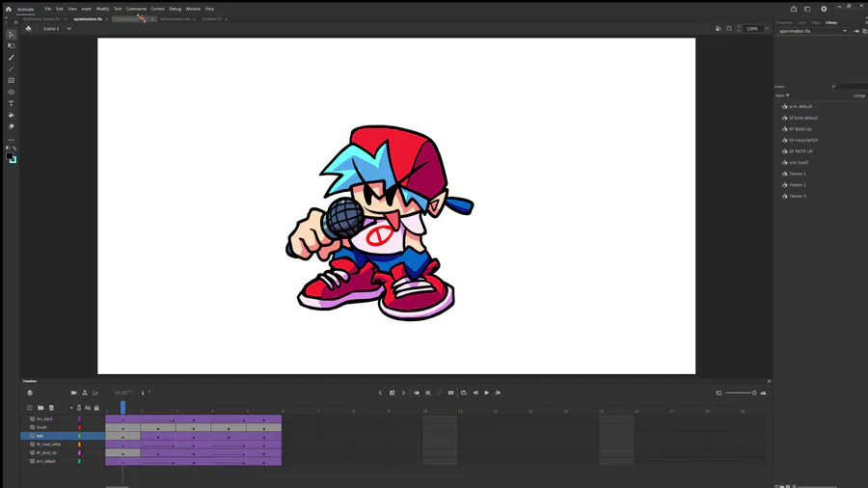Select the Brush tool in toolbar
The width and height of the screenshot is (868, 488).
[x=11, y=58]
